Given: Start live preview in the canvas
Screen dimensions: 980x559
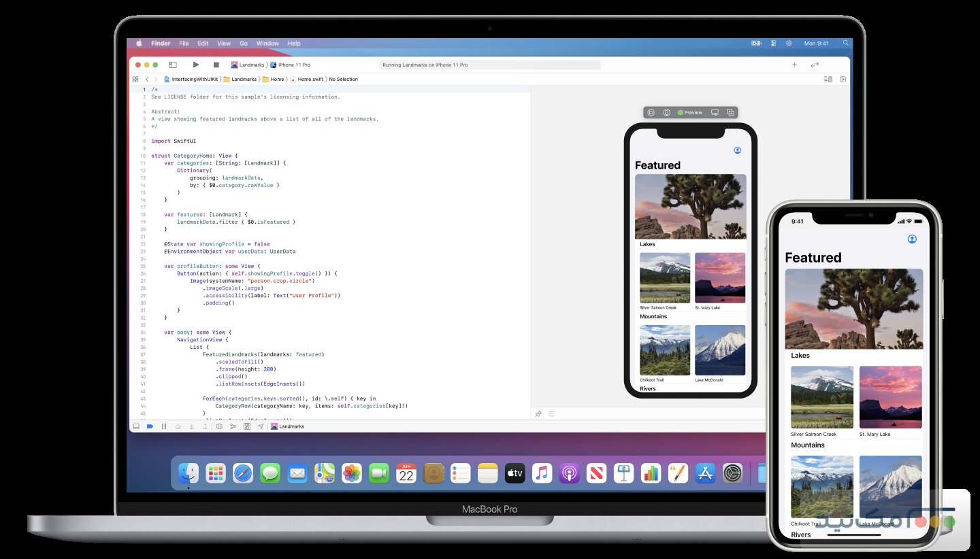Looking at the screenshot, I should (x=651, y=112).
